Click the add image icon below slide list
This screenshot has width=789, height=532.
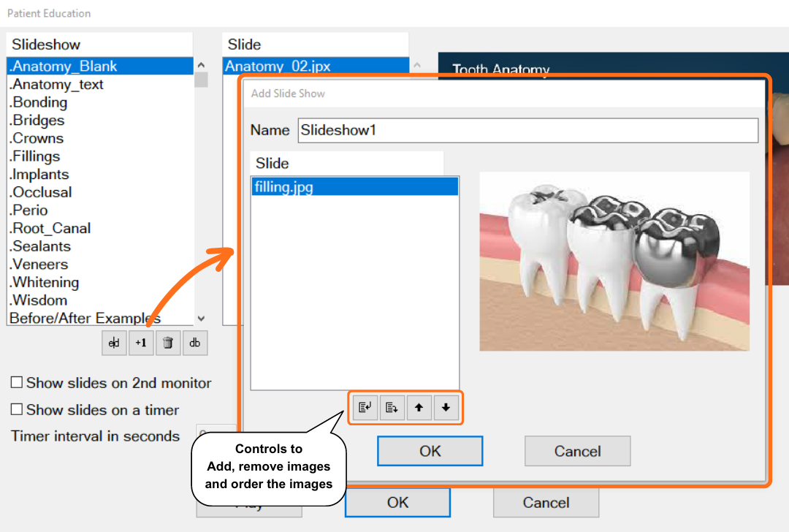(365, 408)
